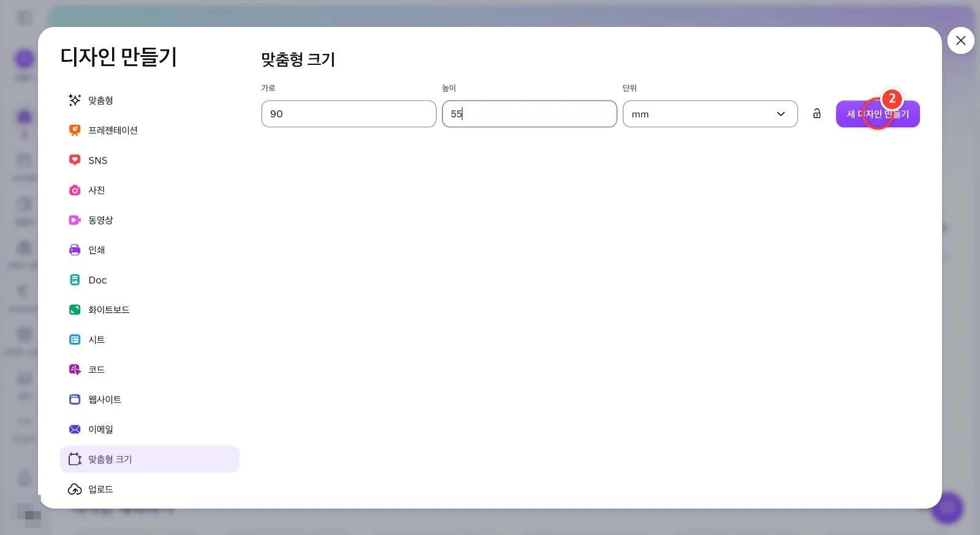Open the 프레젠테이션 category

tap(113, 130)
